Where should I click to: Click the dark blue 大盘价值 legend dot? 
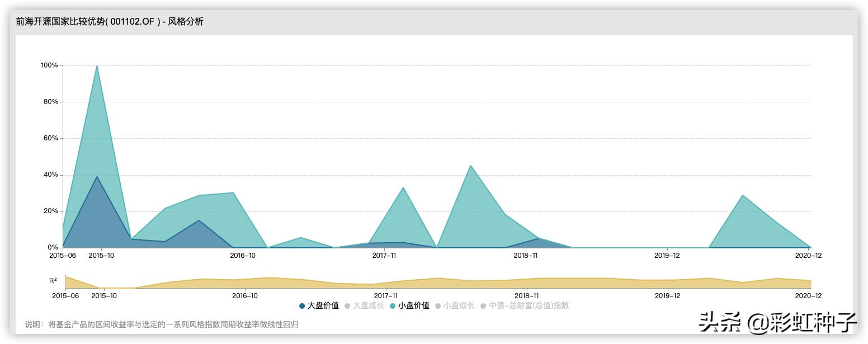click(301, 306)
